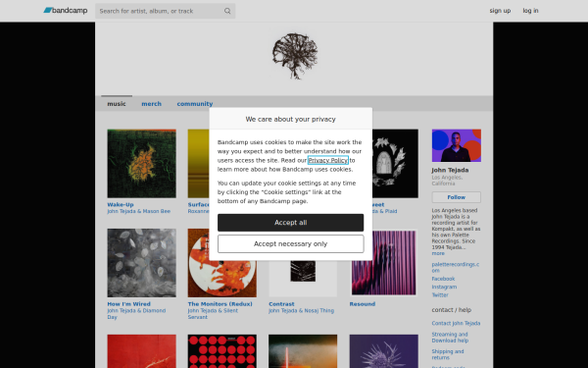Click the John Tejada artist name
This screenshot has width=588, height=368.
[x=450, y=170]
